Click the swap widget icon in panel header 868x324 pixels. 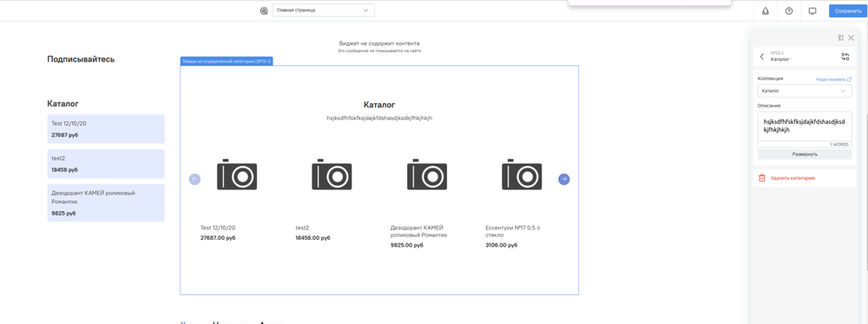pyautogui.click(x=845, y=56)
